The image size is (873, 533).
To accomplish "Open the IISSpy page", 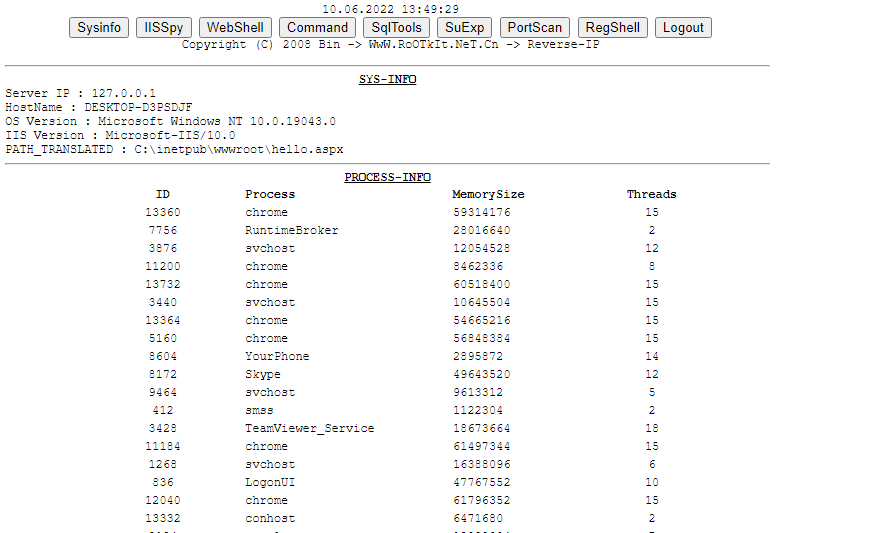I will (x=164, y=27).
